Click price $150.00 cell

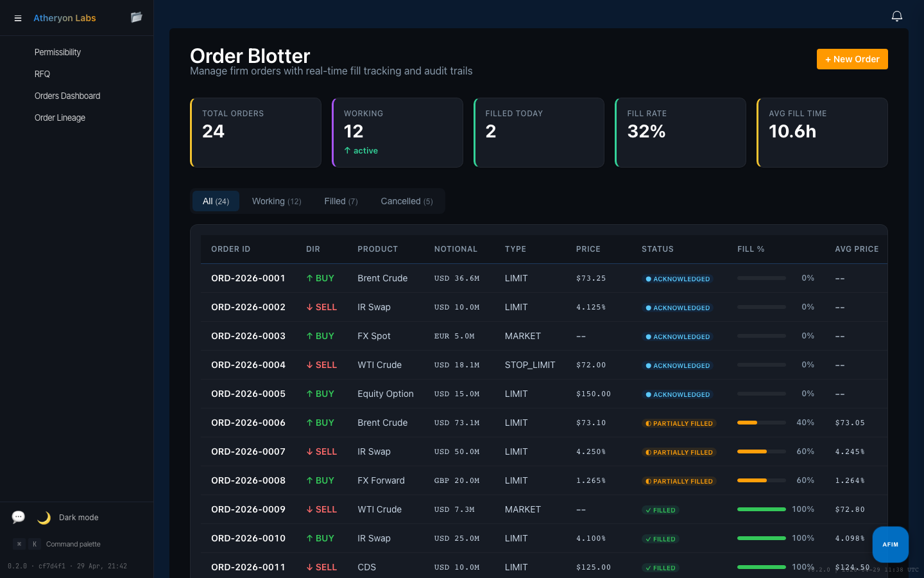click(594, 394)
